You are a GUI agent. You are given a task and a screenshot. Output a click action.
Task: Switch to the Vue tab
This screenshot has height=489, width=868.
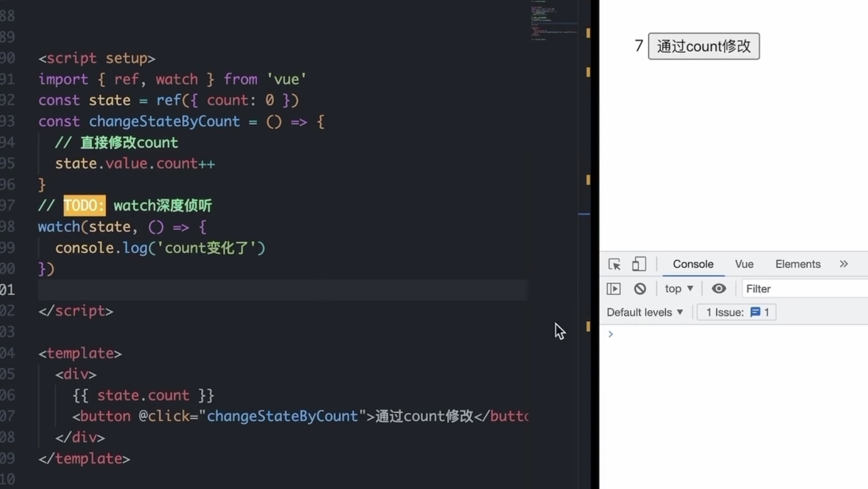(x=744, y=264)
